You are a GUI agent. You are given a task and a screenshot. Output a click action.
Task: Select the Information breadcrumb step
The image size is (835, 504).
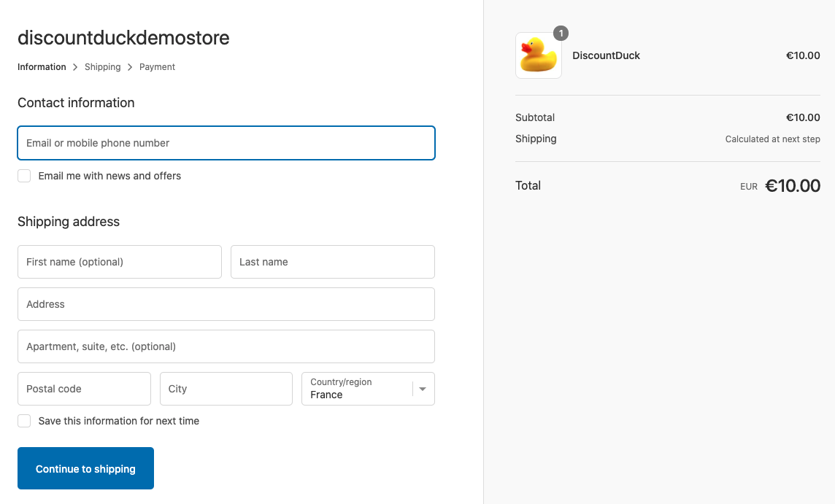[42, 67]
